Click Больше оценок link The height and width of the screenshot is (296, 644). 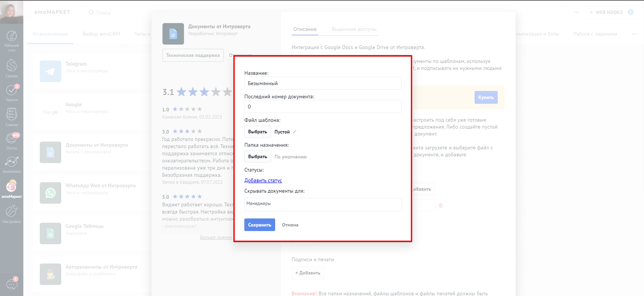tap(216, 237)
